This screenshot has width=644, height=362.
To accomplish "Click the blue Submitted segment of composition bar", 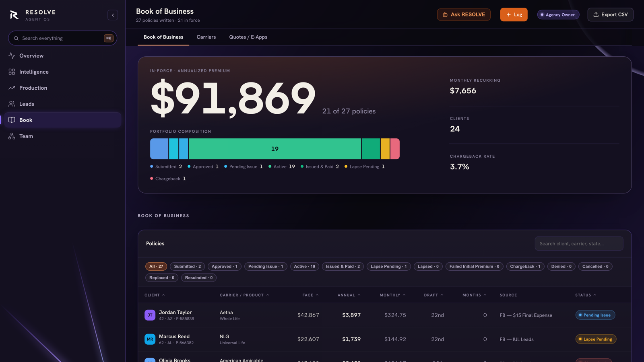I will 159,149.
